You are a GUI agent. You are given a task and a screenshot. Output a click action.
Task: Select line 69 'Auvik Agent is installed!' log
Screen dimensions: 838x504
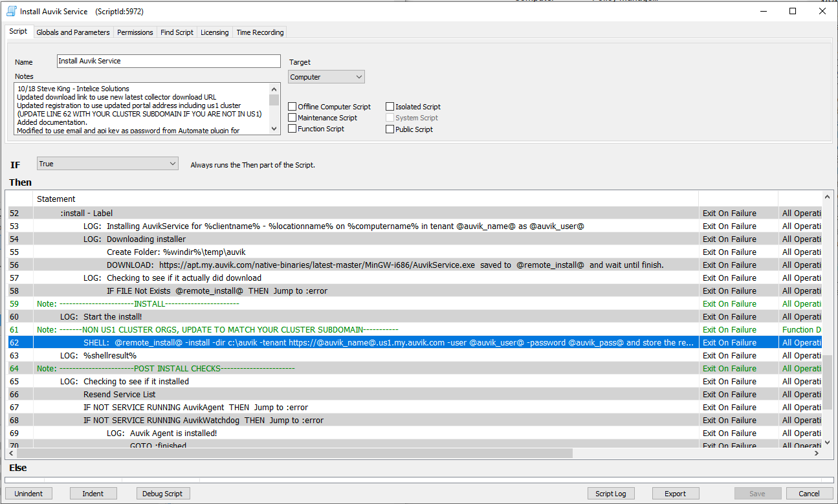(414, 433)
